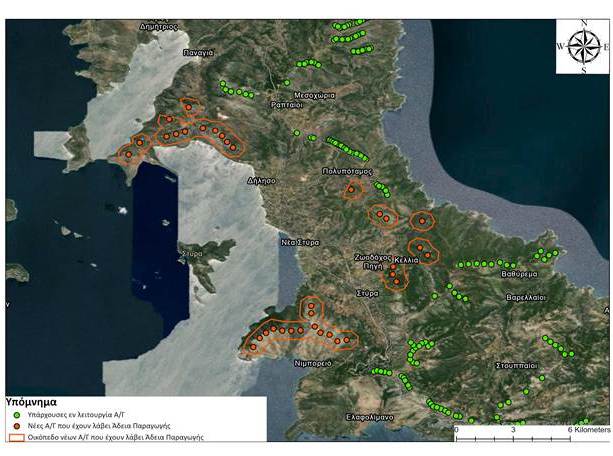This screenshot has width=613, height=456.
Task: Click the Νέα Στύρα town label
Action: [x=298, y=241]
